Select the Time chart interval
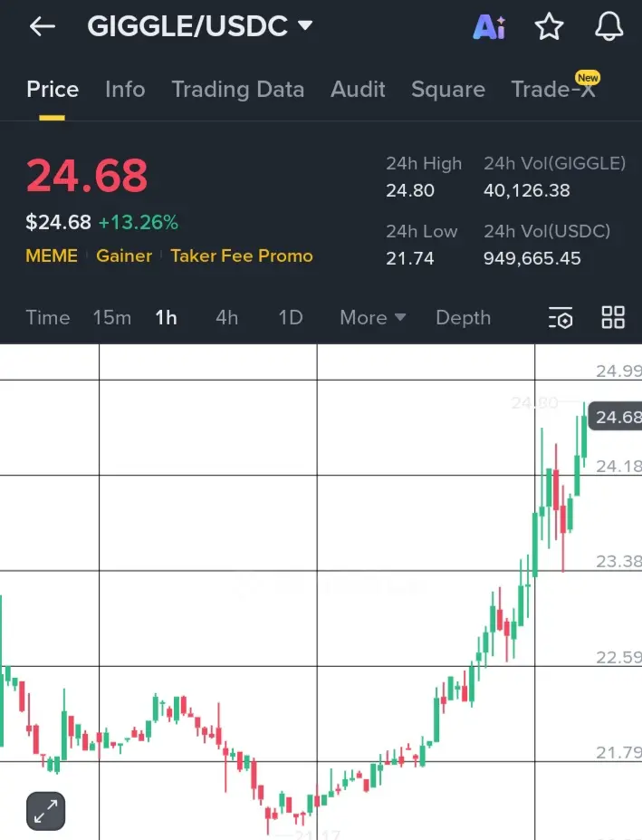Screen dimensions: 642x840 coord(48,318)
